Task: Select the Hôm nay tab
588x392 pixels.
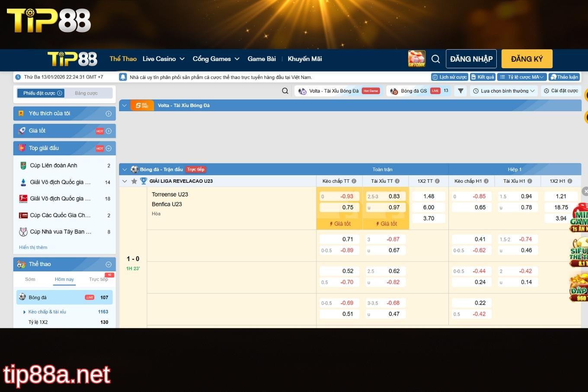Action: pyautogui.click(x=64, y=279)
